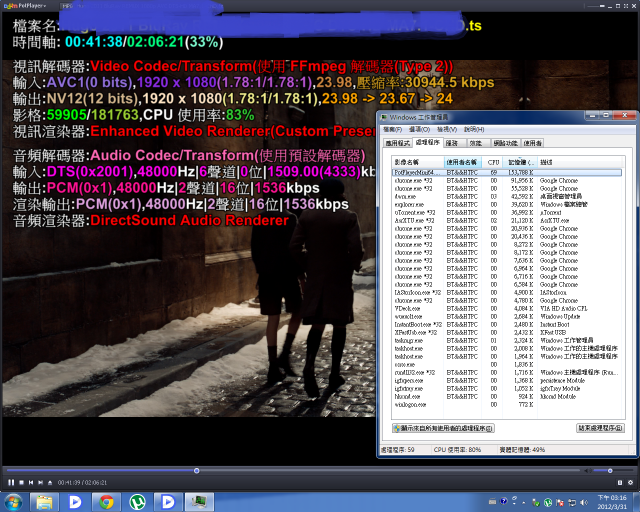Select the igfxpers.exe process row

coord(507,381)
